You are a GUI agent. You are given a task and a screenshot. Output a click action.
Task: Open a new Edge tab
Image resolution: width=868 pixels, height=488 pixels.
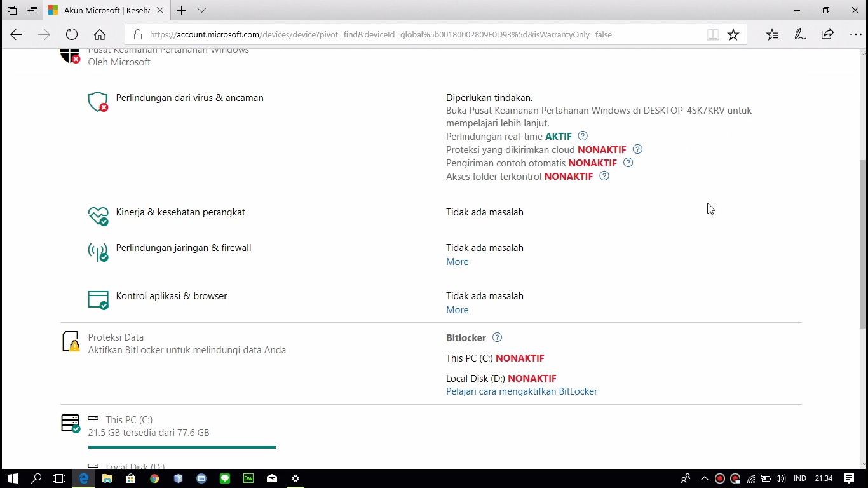pyautogui.click(x=182, y=10)
